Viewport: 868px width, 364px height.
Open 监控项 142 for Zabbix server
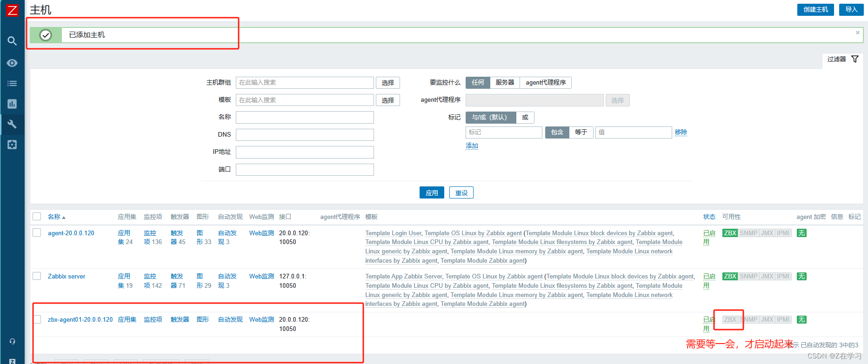[153, 281]
